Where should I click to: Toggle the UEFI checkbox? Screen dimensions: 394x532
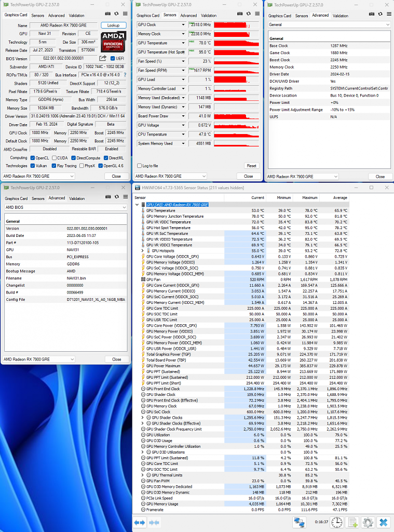pyautogui.click(x=113, y=58)
